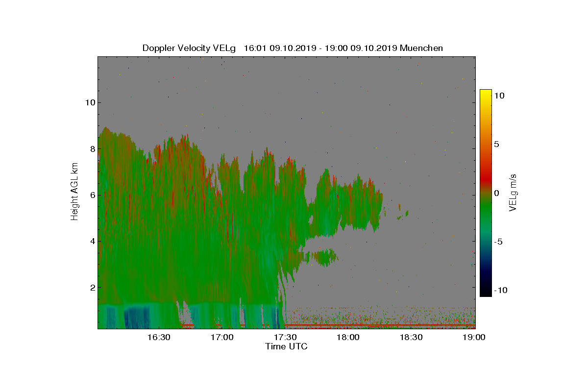
Task: Click the 'Muenchen' station name in title
Action: (x=421, y=48)
